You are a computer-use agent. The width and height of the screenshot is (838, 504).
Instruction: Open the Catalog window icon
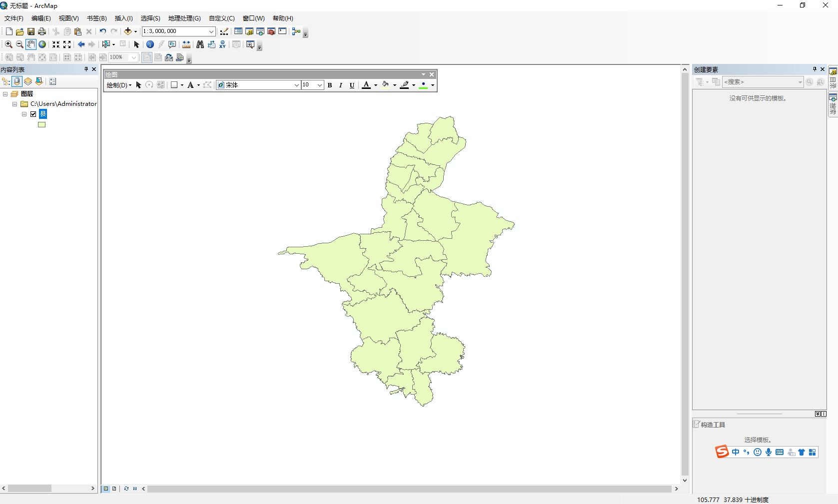click(x=249, y=31)
